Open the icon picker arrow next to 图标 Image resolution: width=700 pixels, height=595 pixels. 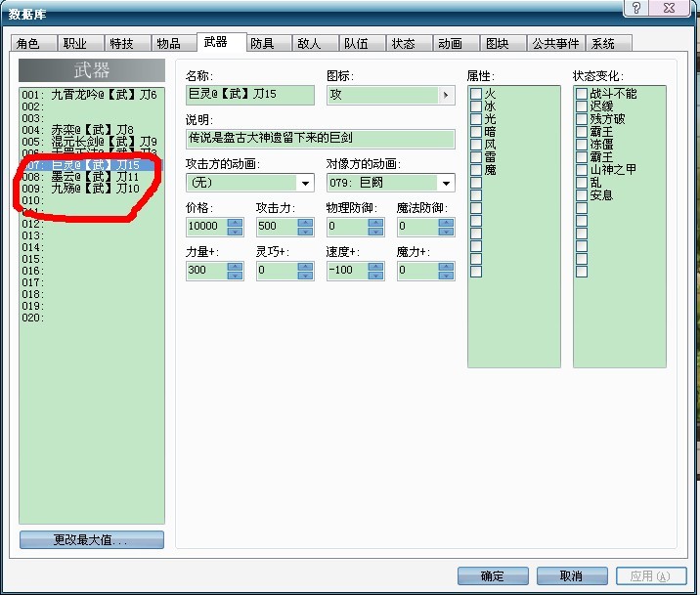[x=445, y=95]
